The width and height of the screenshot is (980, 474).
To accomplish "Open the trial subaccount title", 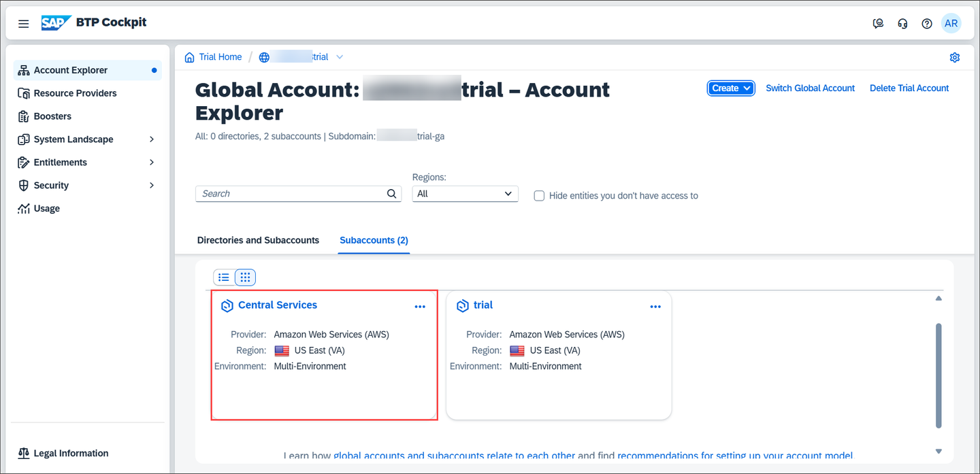I will 483,305.
